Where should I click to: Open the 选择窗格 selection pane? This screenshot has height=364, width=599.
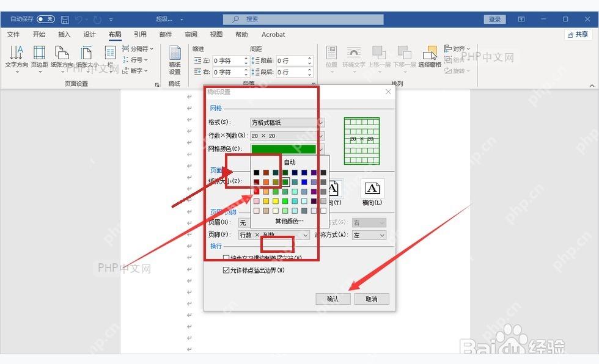point(430,57)
